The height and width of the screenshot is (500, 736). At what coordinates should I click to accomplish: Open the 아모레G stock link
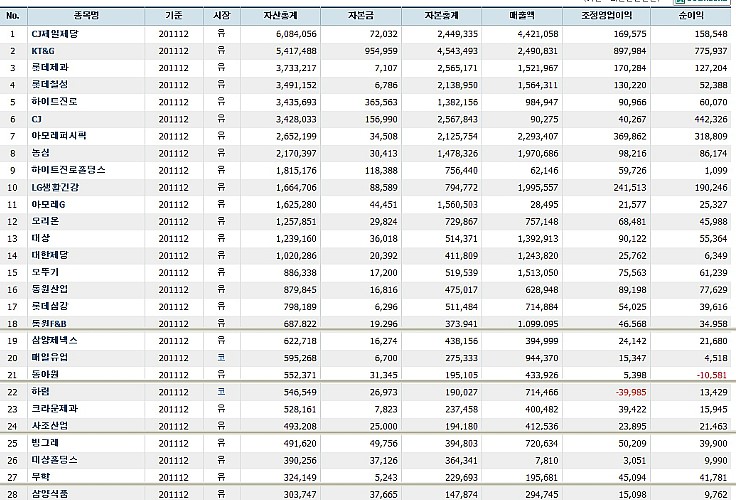pos(48,204)
